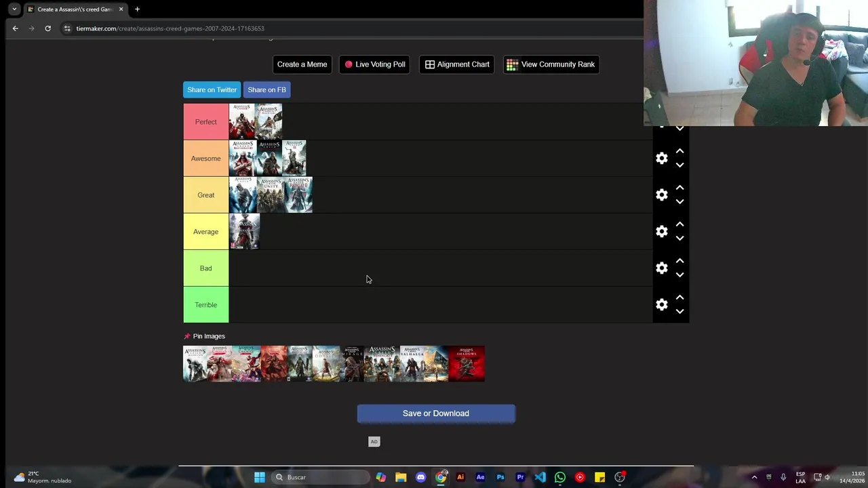Image resolution: width=868 pixels, height=488 pixels.
Task: Select the cover in Average tier
Action: pyautogui.click(x=244, y=232)
